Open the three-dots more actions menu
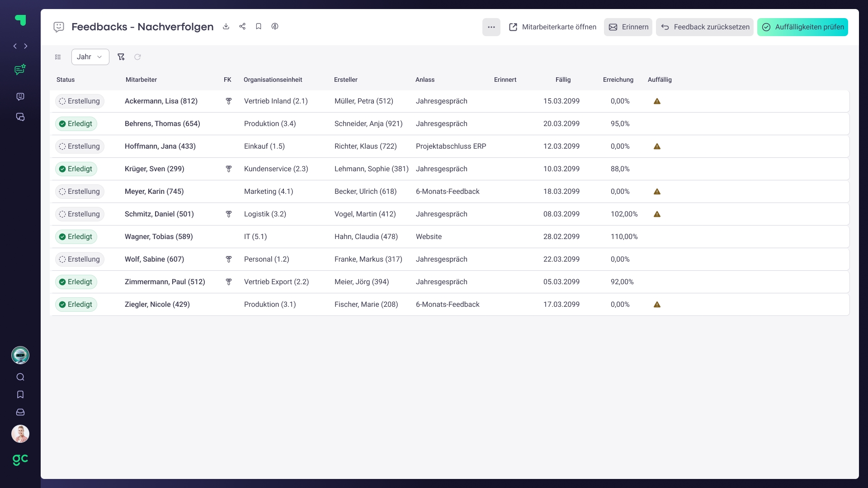Image resolution: width=868 pixels, height=488 pixels. [491, 27]
